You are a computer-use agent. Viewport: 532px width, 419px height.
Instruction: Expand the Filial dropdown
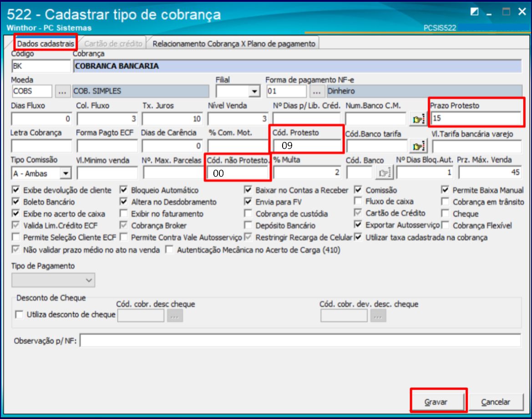pyautogui.click(x=254, y=92)
